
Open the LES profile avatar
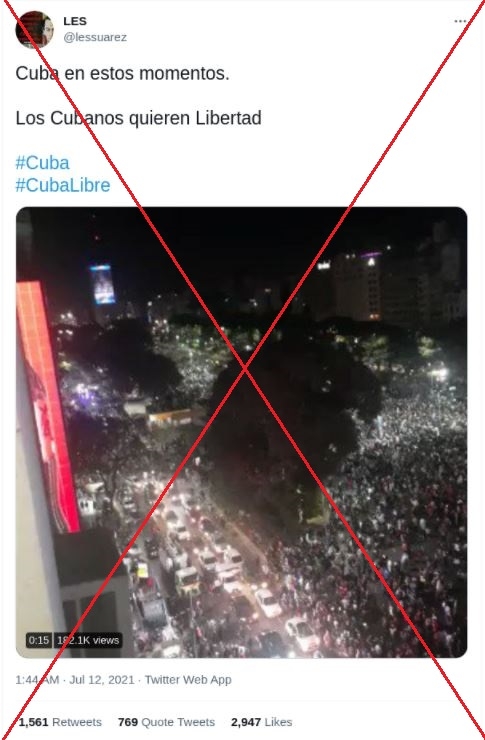(x=34, y=29)
